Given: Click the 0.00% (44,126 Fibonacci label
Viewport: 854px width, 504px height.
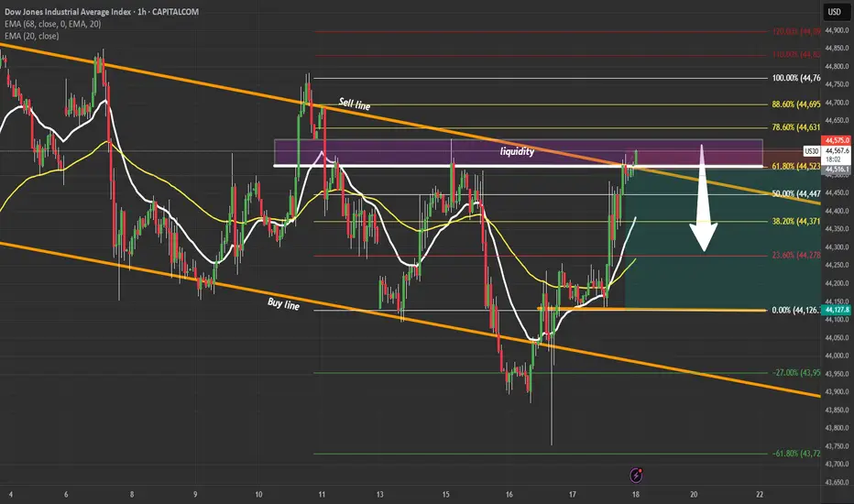Looking at the screenshot, I should coord(795,310).
